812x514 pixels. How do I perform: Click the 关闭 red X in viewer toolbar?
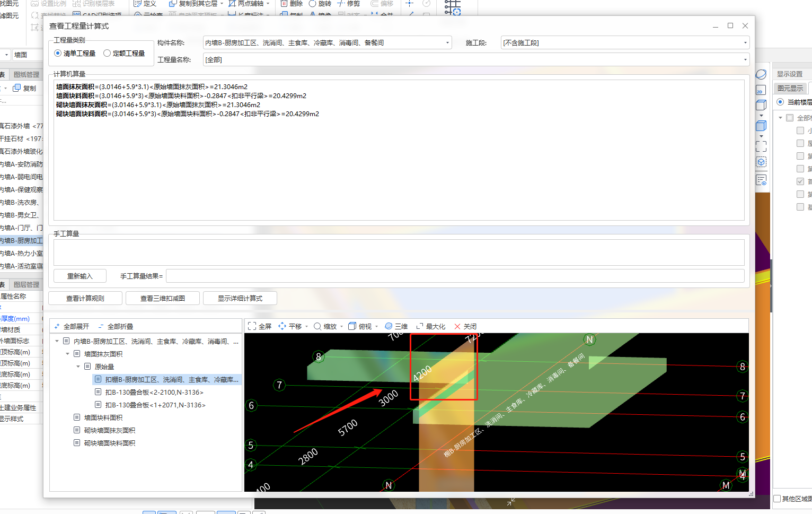(x=457, y=326)
